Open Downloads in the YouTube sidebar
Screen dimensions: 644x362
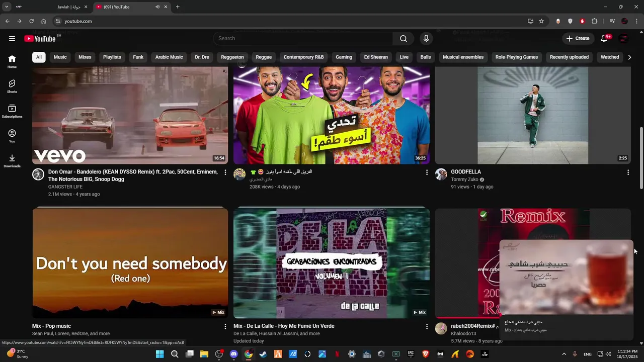pos(12,161)
